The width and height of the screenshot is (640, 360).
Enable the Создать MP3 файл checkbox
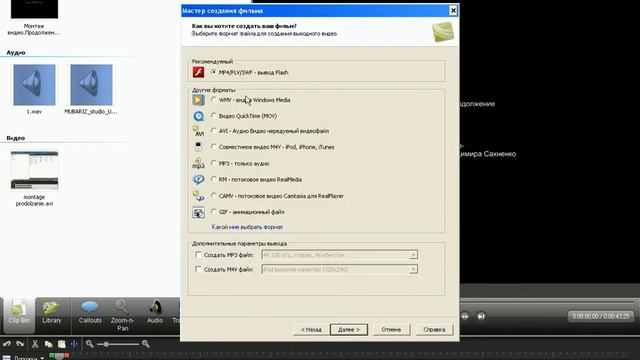coord(198,255)
